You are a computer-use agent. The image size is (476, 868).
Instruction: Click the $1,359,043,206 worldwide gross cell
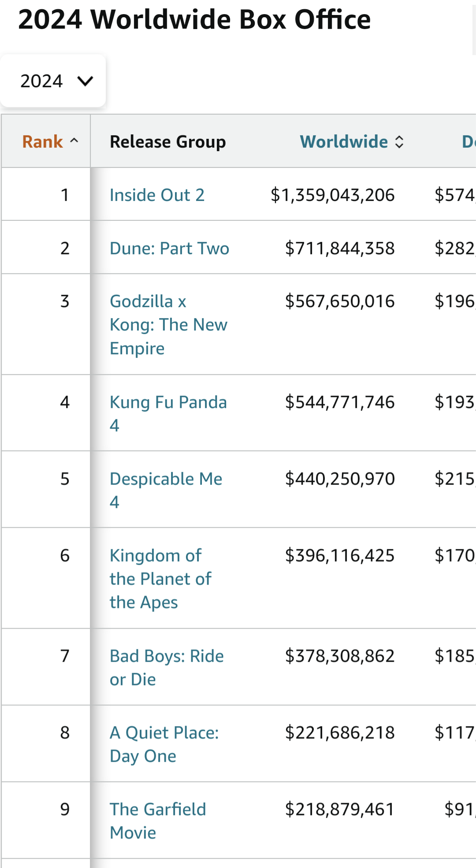tap(332, 195)
